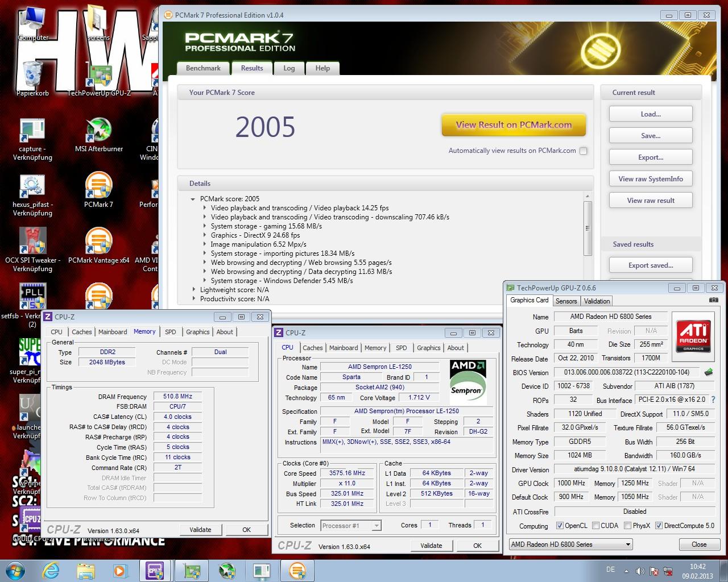Open the AMD Radeon HD 6800 Series dropdown
This screenshot has height=582, width=728.
point(570,544)
